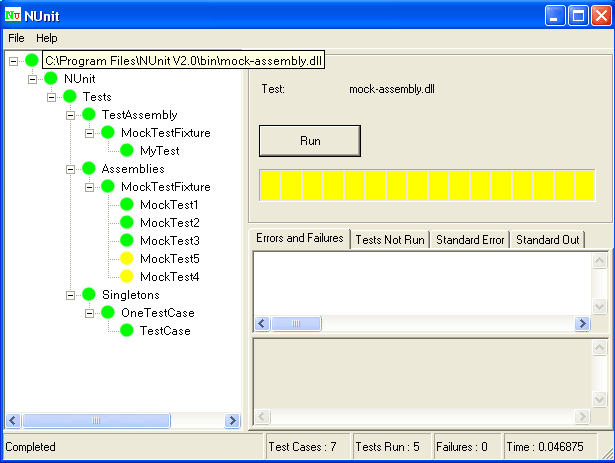Viewport: 615px width, 463px height.
Task: Click errors list scroll left arrow
Action: pos(262,324)
